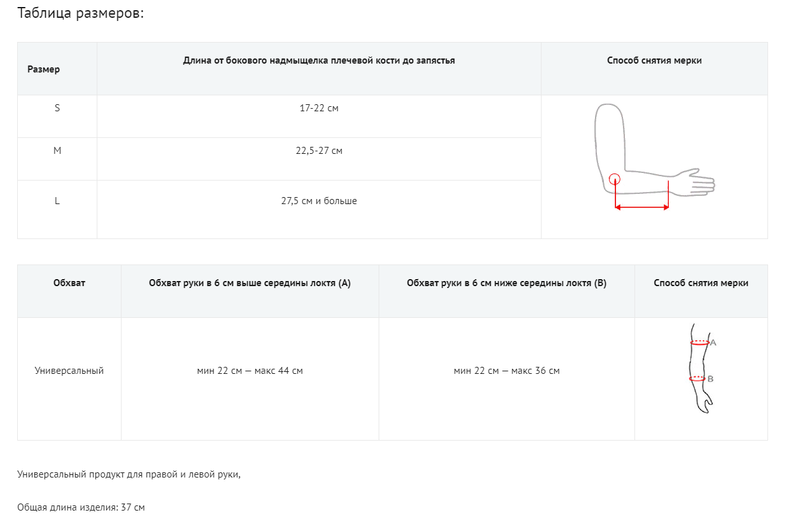This screenshot has width=812, height=522.
Task: Select the "мин 22 см — макс 44 см" value
Action: click(250, 371)
